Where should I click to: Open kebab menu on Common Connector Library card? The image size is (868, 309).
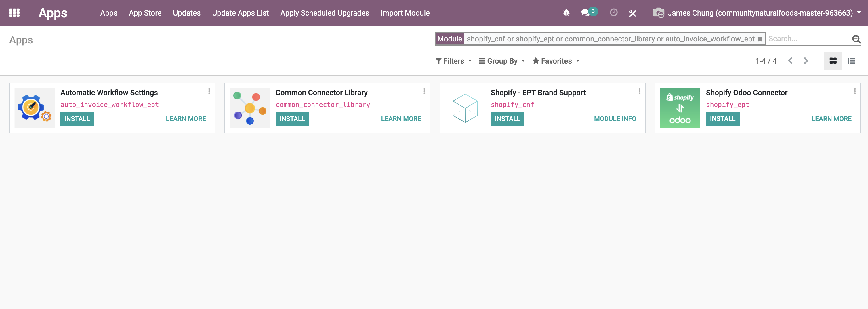pyautogui.click(x=424, y=91)
